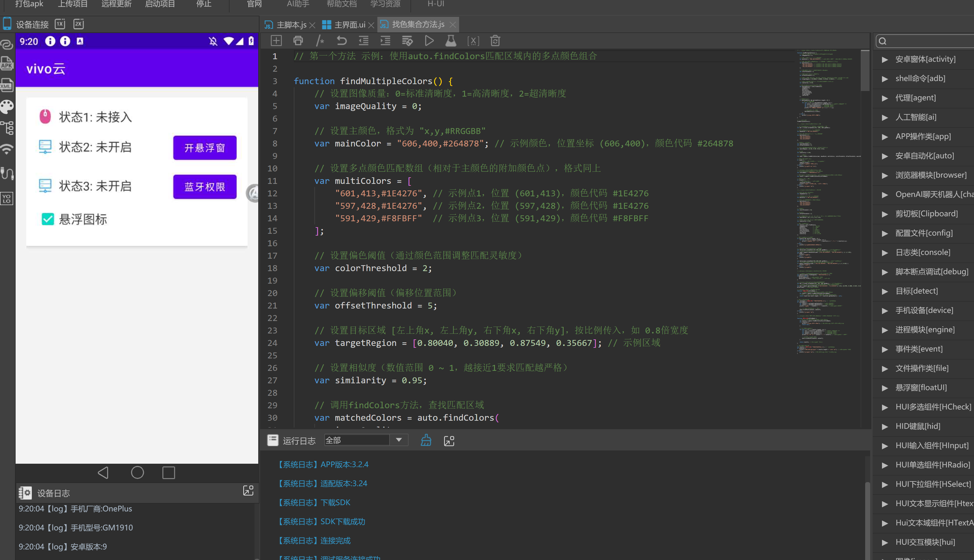The height and width of the screenshot is (560, 974).
Task: Pop out the 设备日志 panel icon
Action: coord(248,491)
